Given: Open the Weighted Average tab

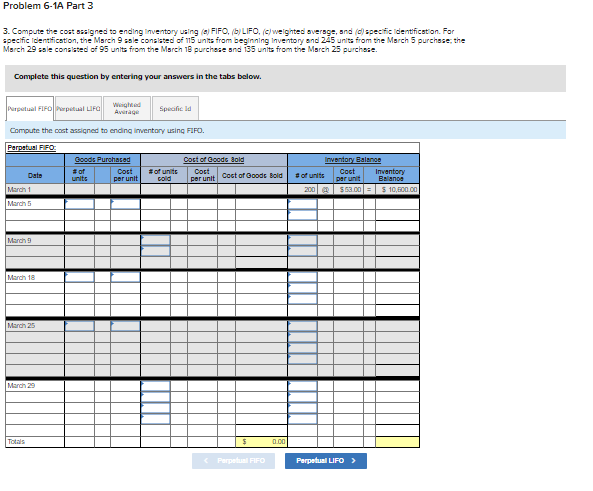Looking at the screenshot, I should pos(127,108).
